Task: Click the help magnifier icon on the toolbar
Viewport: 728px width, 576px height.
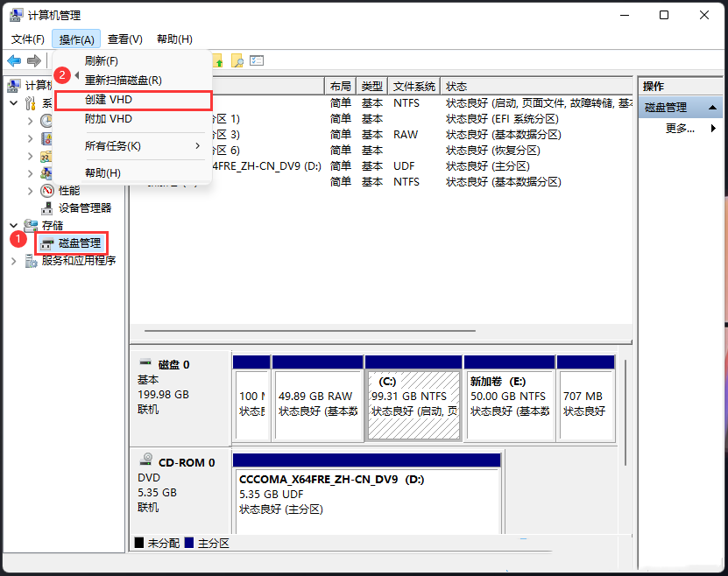Action: coord(238,60)
